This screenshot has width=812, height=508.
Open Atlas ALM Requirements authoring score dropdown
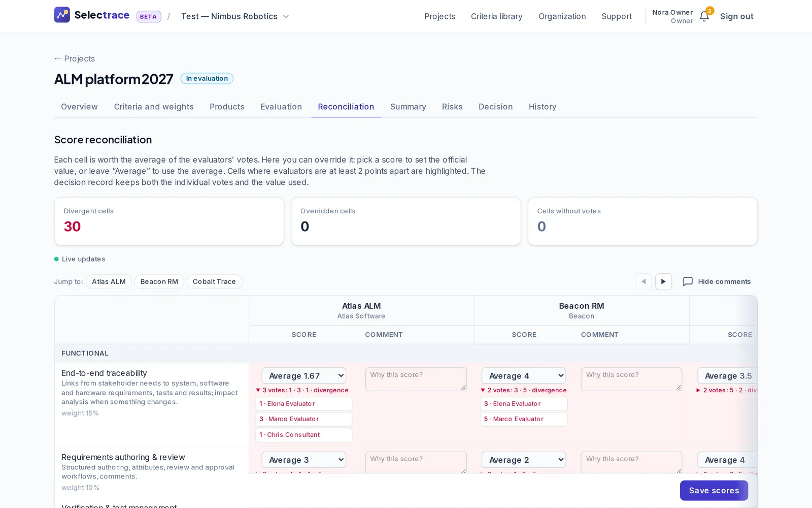click(304, 460)
